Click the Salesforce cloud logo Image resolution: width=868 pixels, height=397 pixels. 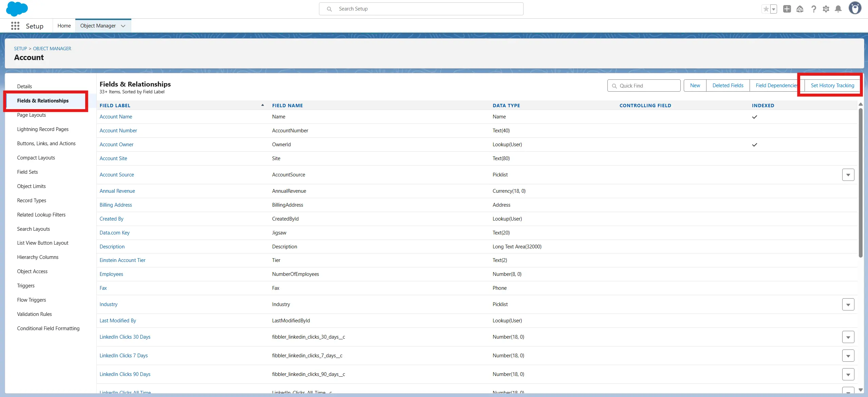point(17,9)
